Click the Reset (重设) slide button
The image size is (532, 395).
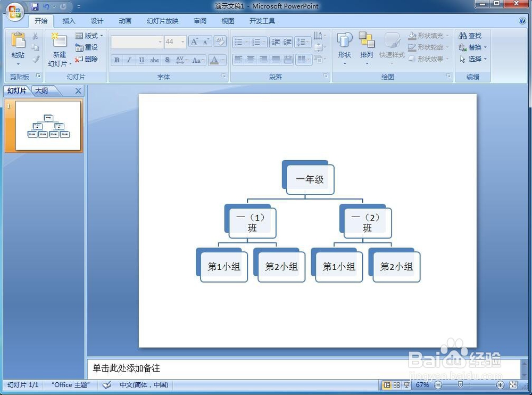pyautogui.click(x=87, y=47)
